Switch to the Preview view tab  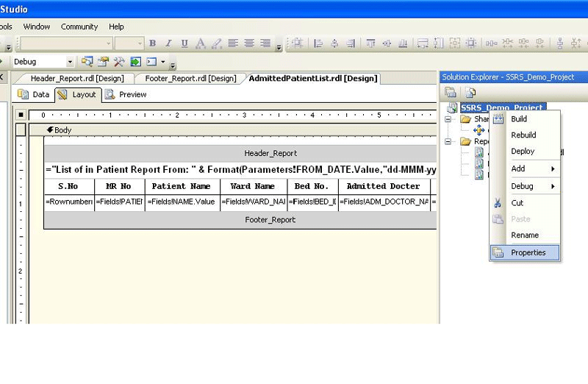pyautogui.click(x=126, y=95)
